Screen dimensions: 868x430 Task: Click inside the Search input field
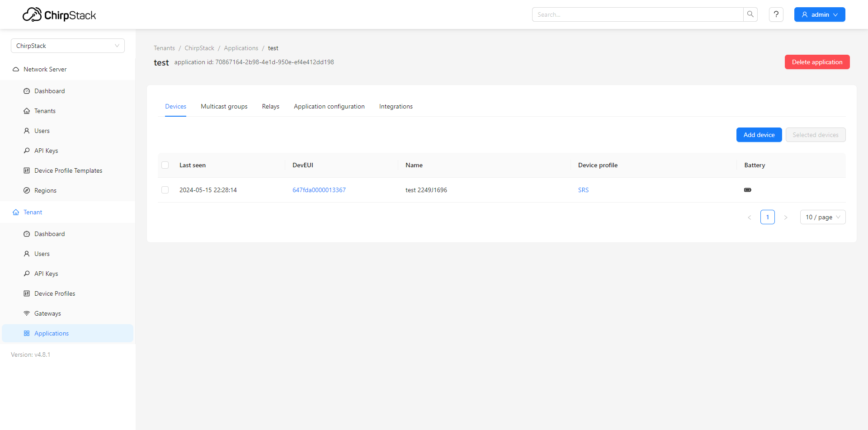(633, 14)
